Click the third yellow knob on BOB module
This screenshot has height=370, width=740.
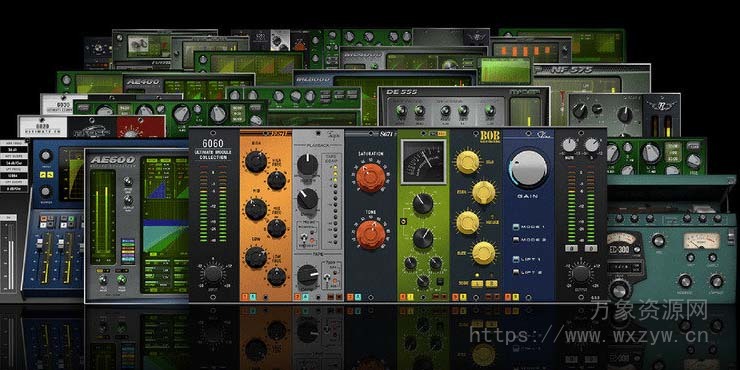coord(468,222)
